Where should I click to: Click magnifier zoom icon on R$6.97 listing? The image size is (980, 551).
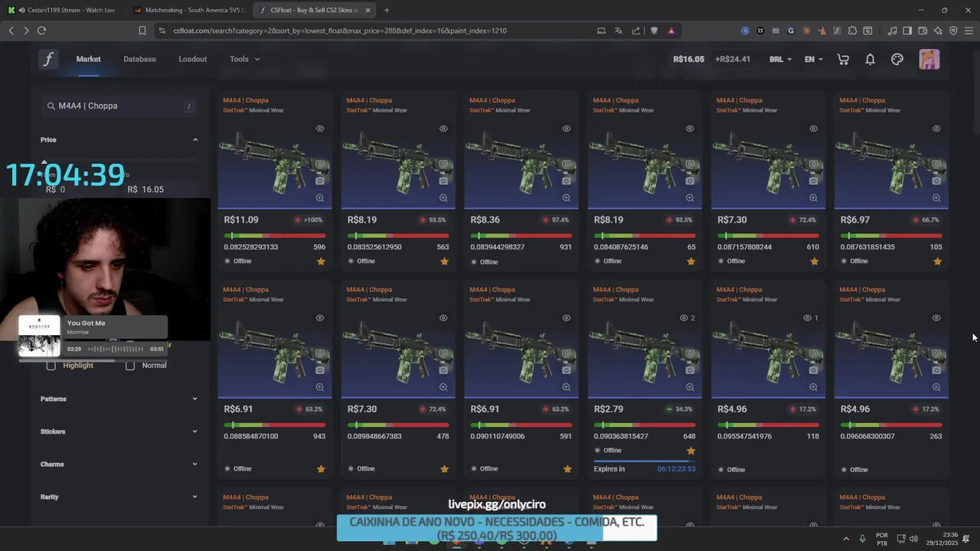pyautogui.click(x=936, y=197)
